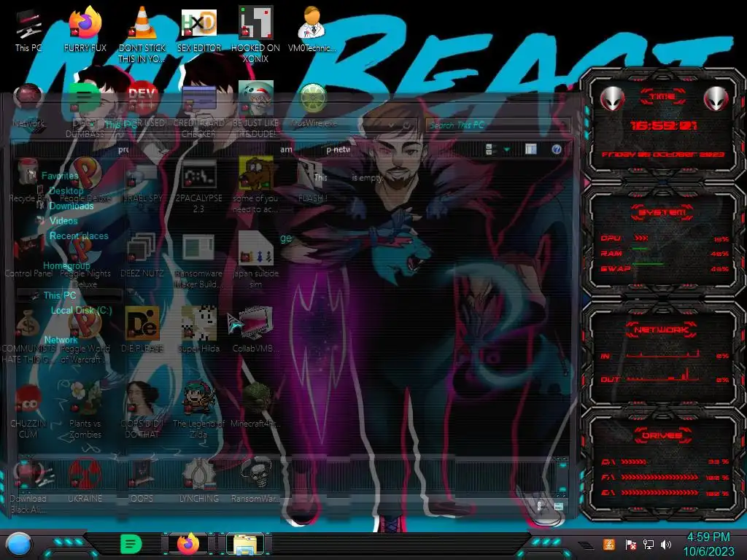747x560 pixels.
Task: Open the Download Black Al... shortcut
Action: 28,486
